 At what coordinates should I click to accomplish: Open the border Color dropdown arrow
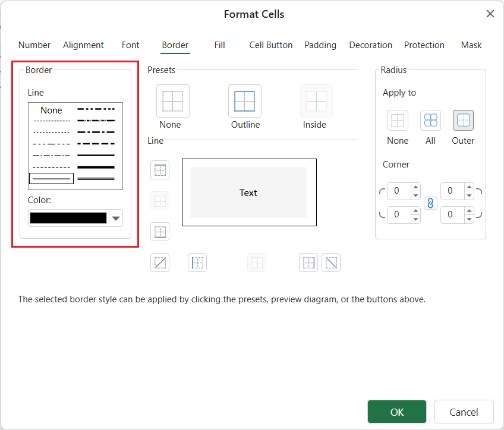click(x=116, y=218)
